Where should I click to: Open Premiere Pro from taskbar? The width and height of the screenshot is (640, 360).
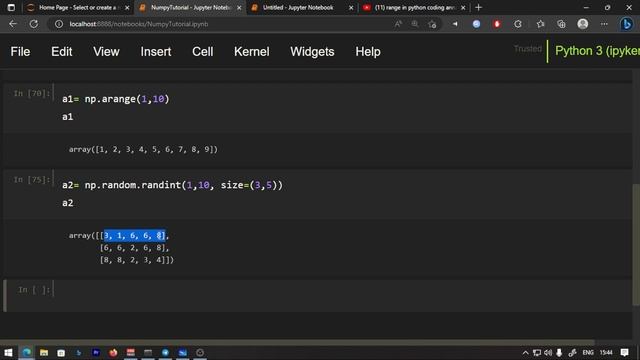pos(96,352)
